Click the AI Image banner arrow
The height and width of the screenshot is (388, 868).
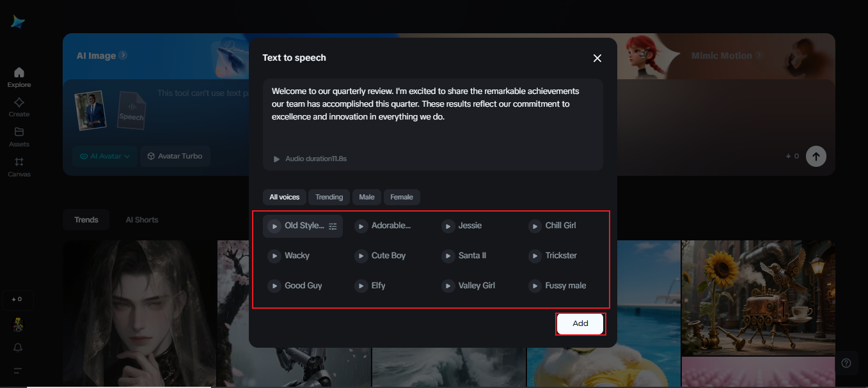coord(123,56)
